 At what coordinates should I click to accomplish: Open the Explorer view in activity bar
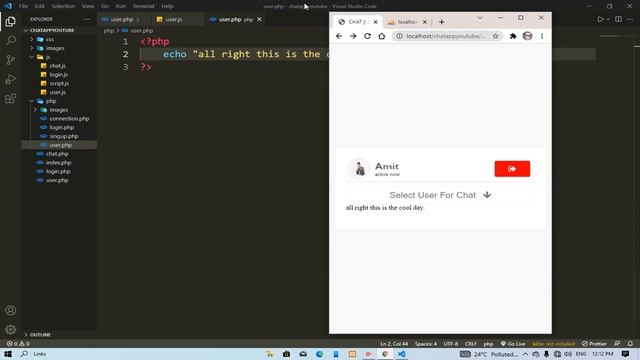[x=11, y=21]
